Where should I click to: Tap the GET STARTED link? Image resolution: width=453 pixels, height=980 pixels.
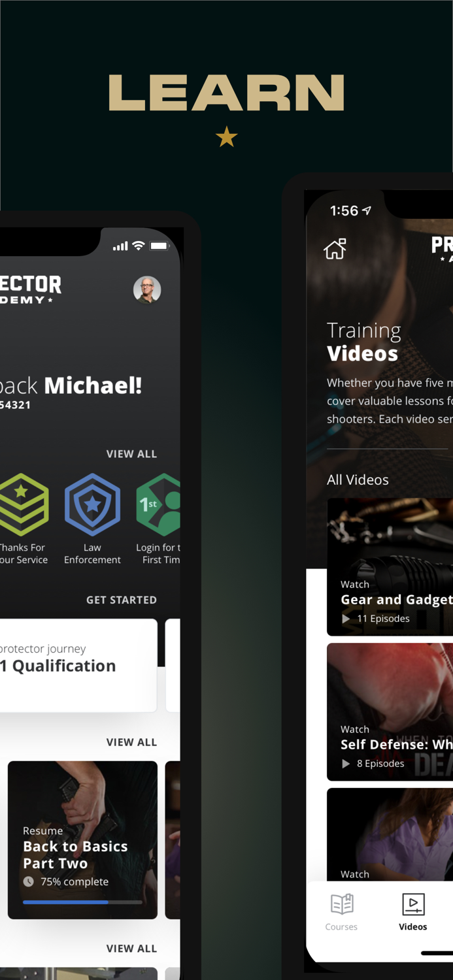pyautogui.click(x=122, y=600)
